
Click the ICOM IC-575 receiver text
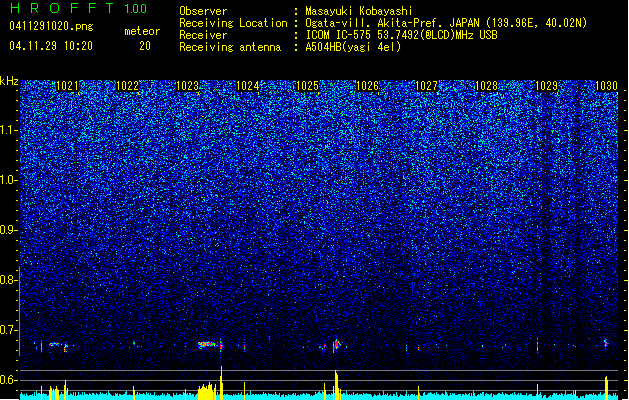click(401, 35)
